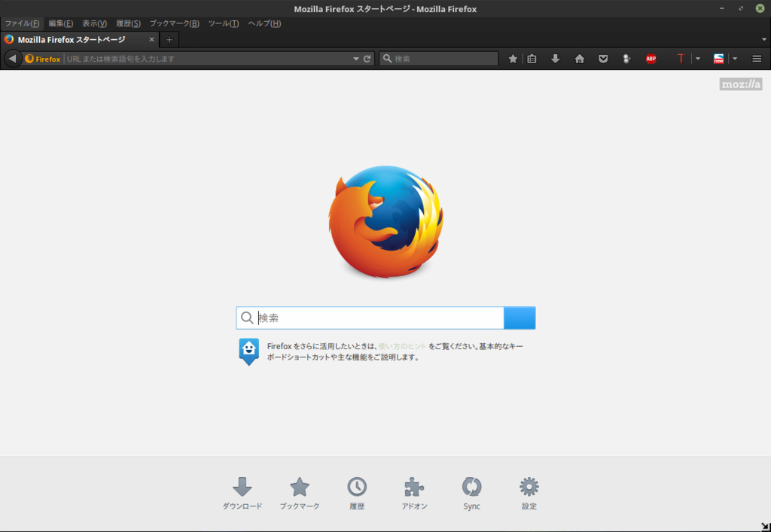Image resolution: width=771 pixels, height=532 pixels.
Task: Select the Mozilla Firefox スタートページ tab
Action: [x=79, y=40]
